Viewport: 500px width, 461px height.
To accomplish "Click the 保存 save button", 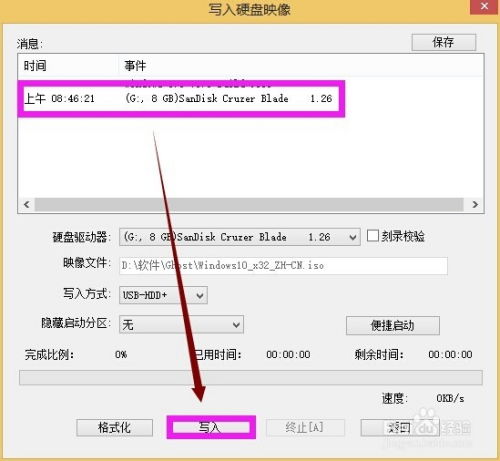I will 443,42.
